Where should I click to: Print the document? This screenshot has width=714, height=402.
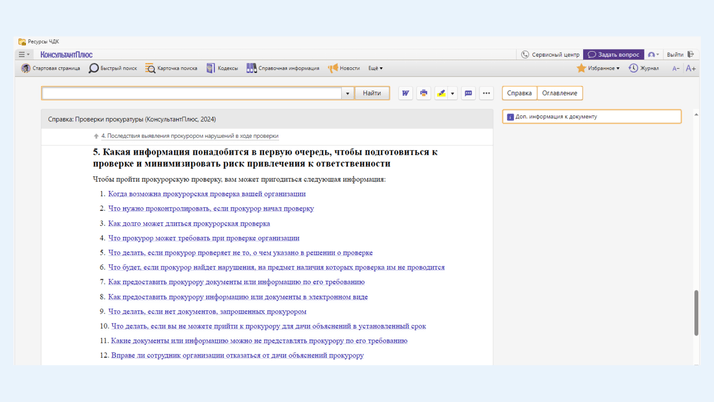[x=423, y=93]
